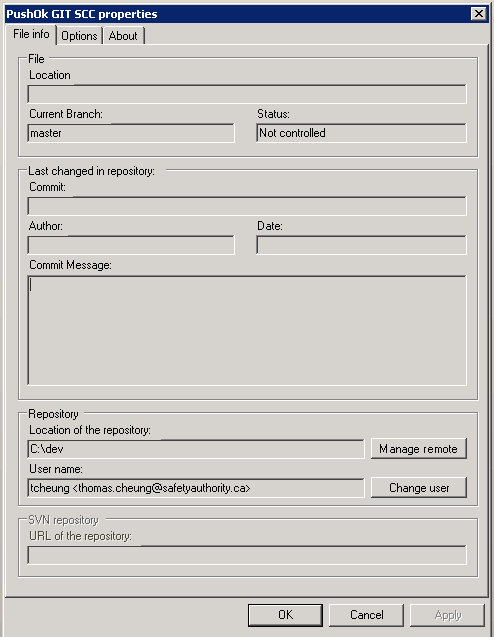Click the 'Location of the repository:' label
The image size is (494, 637).
pos(90,430)
